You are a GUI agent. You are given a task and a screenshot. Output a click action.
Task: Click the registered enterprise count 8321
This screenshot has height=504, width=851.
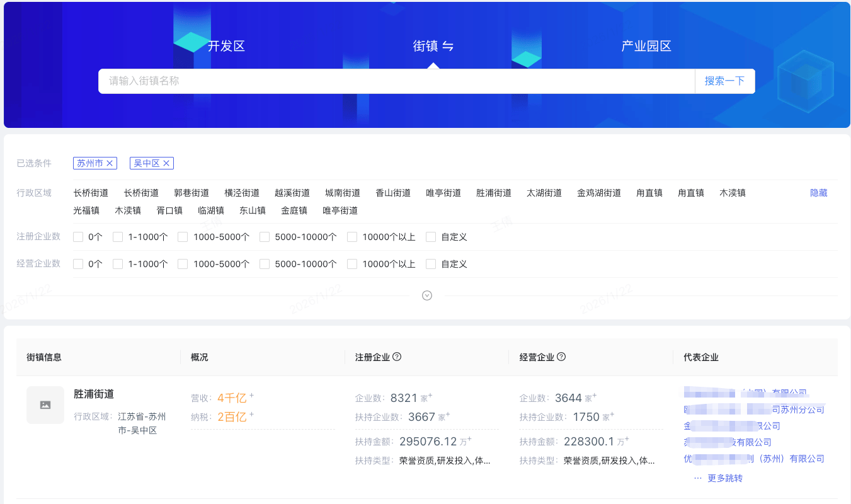(404, 398)
